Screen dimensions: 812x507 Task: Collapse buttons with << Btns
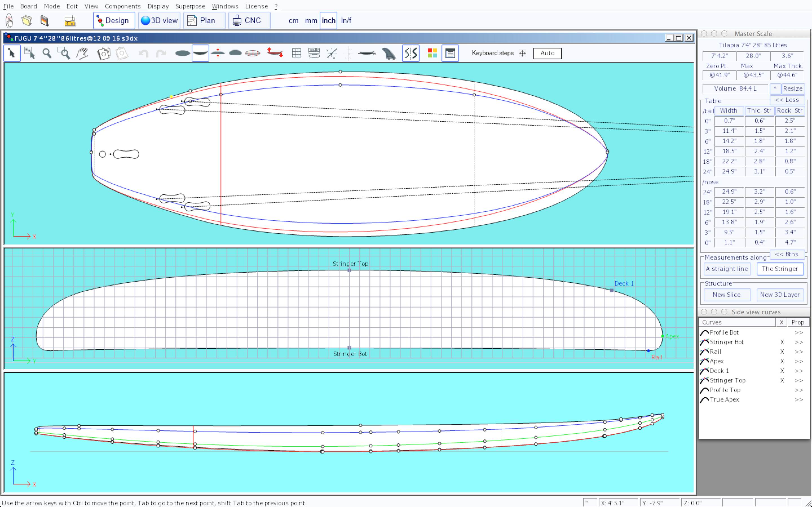click(787, 254)
